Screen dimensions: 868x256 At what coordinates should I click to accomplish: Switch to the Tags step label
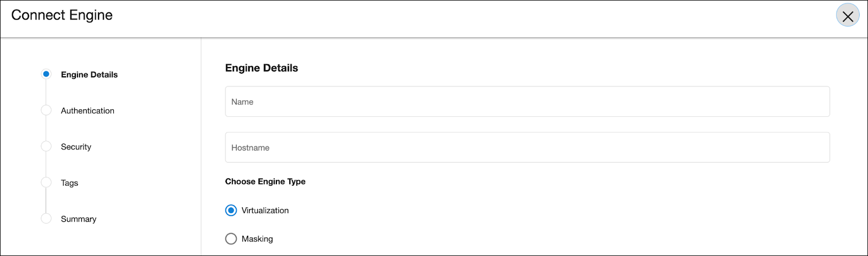coord(69,183)
